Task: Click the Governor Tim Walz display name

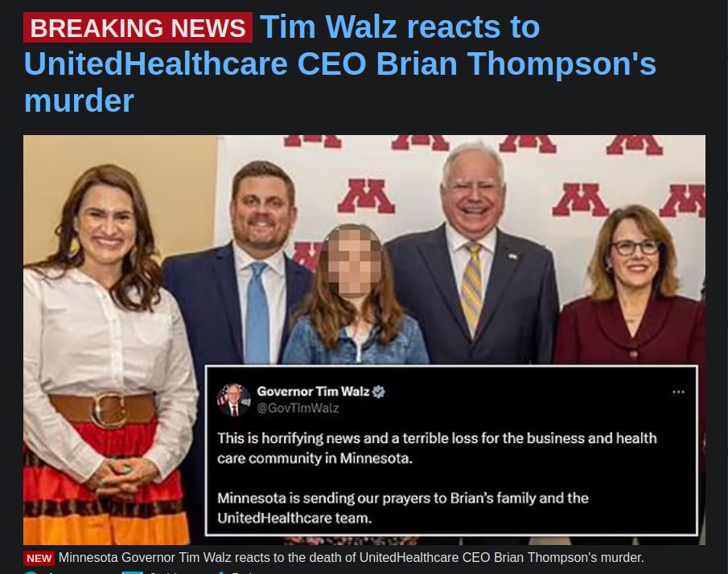Action: click(x=313, y=392)
